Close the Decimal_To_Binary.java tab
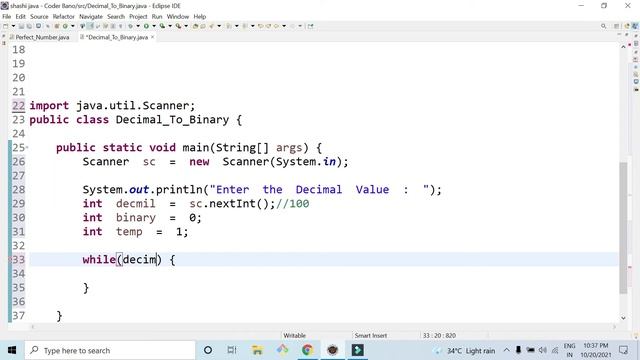This screenshot has height=360, width=640. click(153, 37)
